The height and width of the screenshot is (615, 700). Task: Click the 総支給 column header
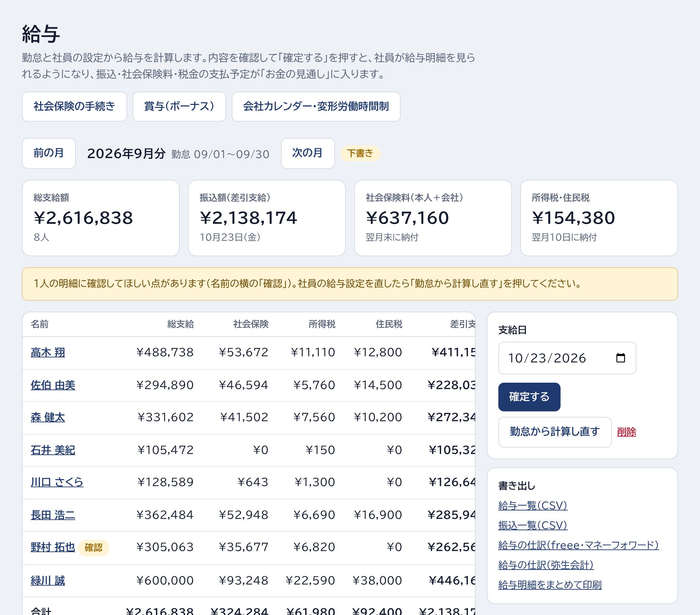(x=180, y=324)
